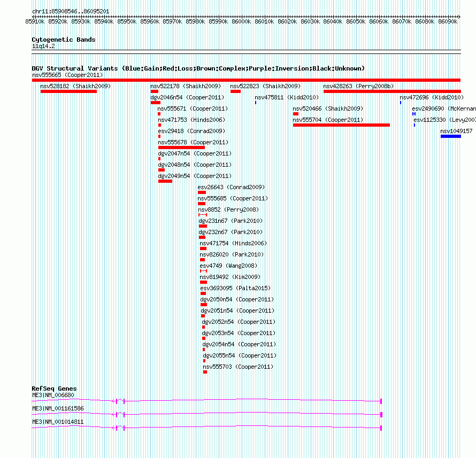This screenshot has width=476, height=458.
Task: Click the nsv428263 (Perry2008b) label
Action: (358, 86)
